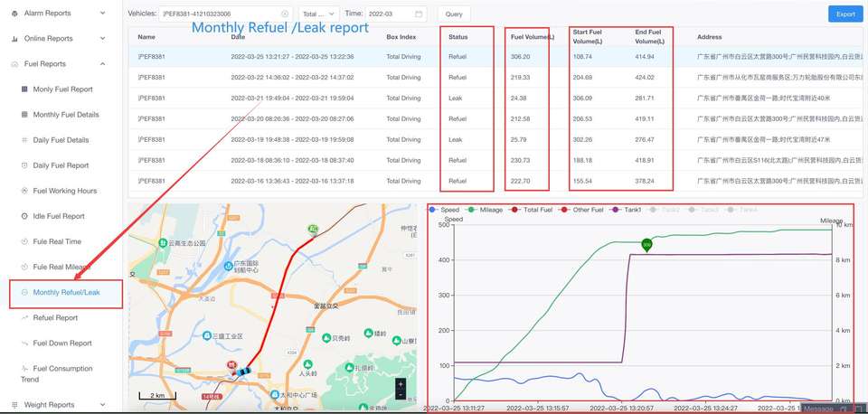Toggle the Speed series in the chart legend
This screenshot has width=868, height=414.
coord(445,210)
